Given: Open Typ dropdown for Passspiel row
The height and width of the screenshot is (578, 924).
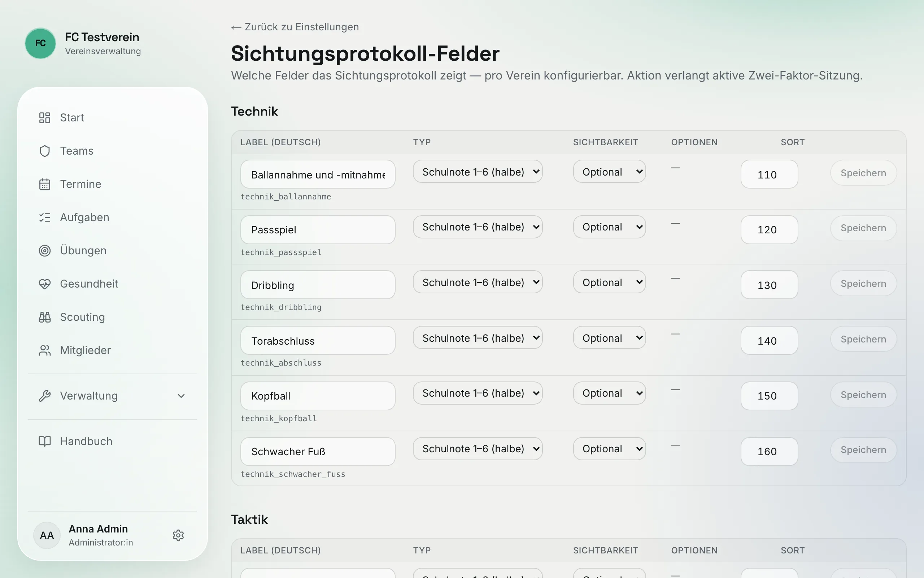Looking at the screenshot, I should point(478,227).
